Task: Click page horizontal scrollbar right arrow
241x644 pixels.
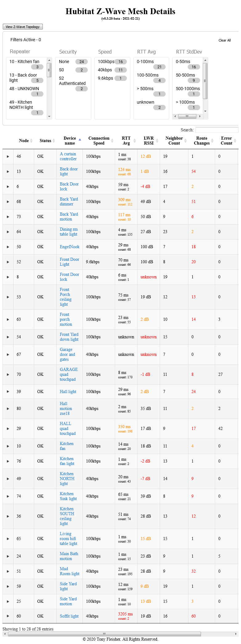Action: (236, 634)
